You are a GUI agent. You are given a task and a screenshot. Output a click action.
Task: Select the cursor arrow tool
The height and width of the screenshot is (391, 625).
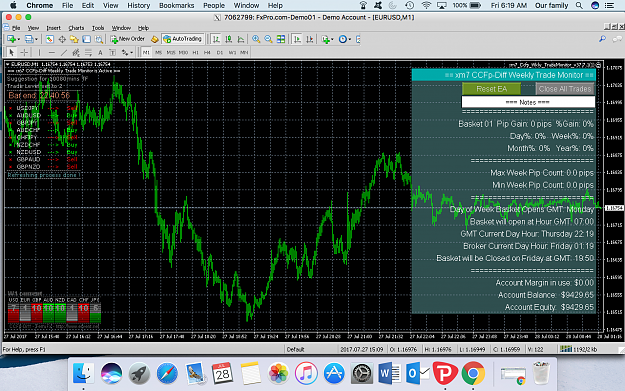coord(11,52)
